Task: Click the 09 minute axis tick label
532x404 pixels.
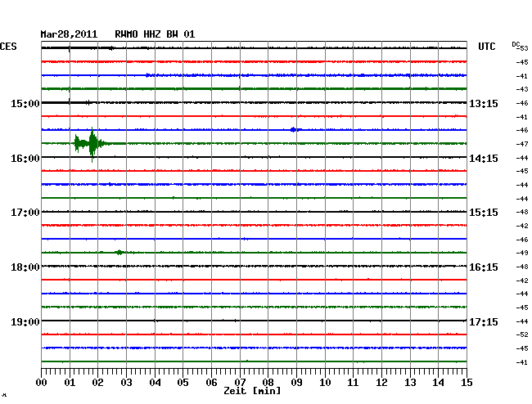Action: pos(296,382)
